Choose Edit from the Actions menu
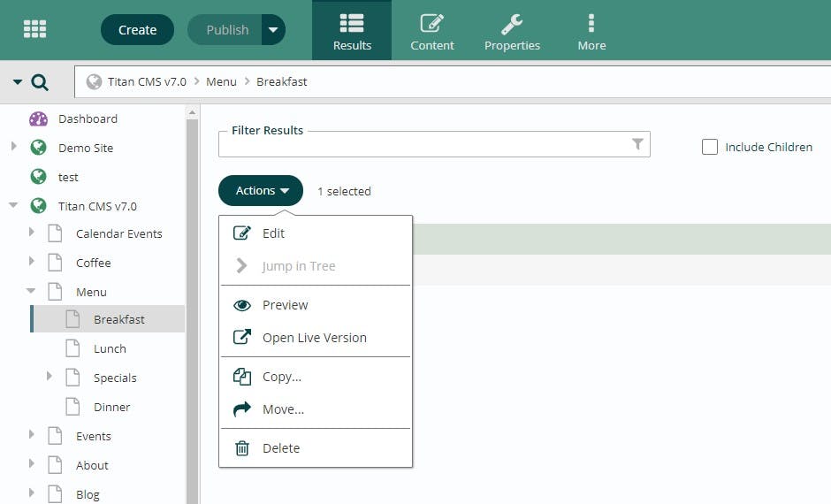This screenshot has width=831, height=504. 316,233
